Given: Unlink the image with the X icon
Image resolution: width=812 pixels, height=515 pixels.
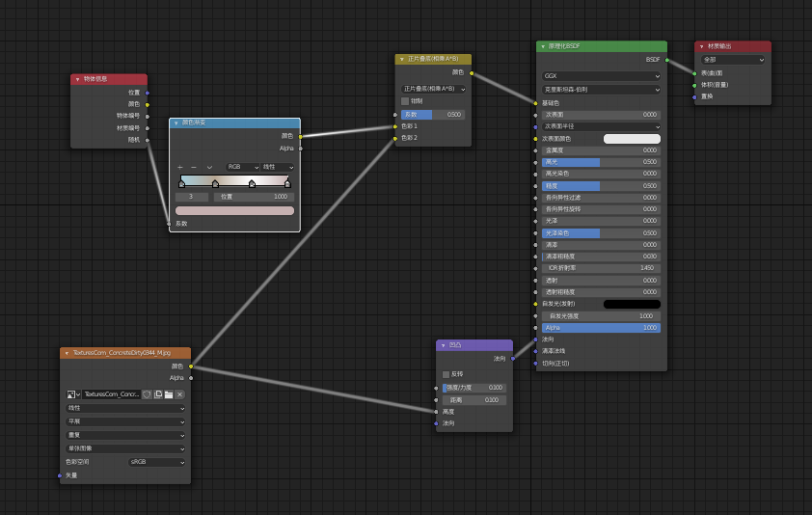Looking at the screenshot, I should 179,394.
